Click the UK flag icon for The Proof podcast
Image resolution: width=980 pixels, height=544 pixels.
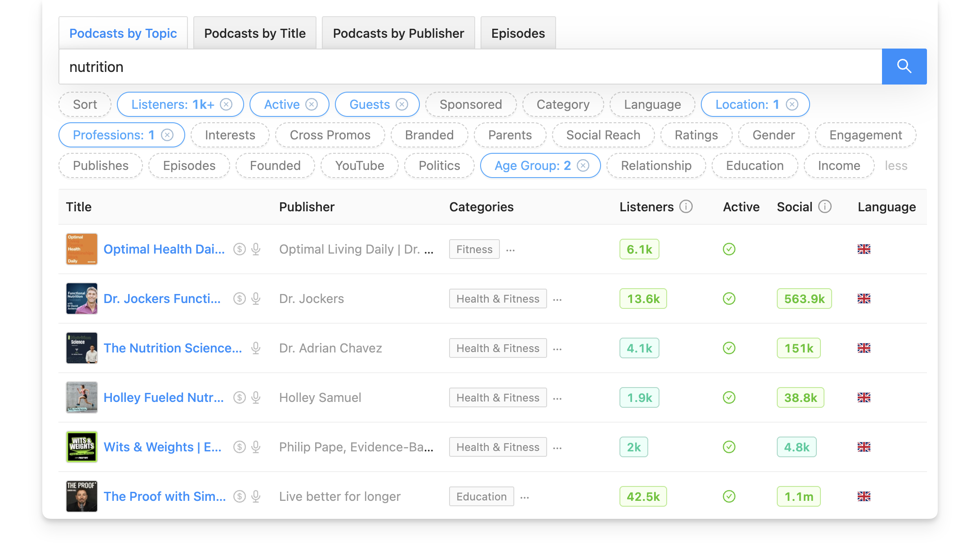[x=864, y=496]
